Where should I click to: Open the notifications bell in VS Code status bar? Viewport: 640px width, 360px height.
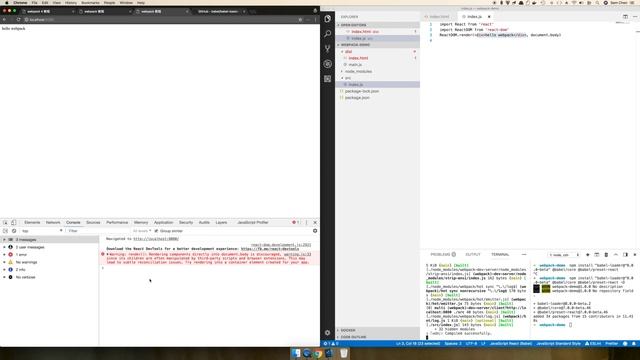[634, 344]
